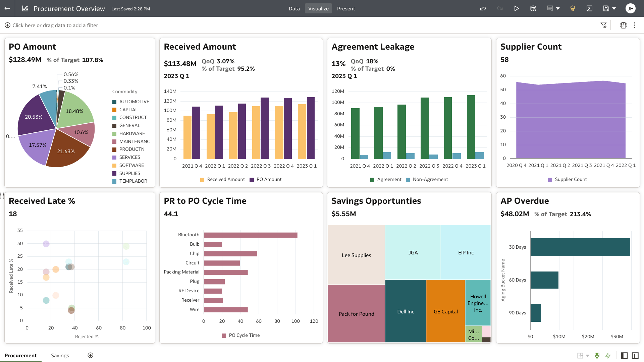Image resolution: width=644 pixels, height=362 pixels.
Task: Select the Preview play icon
Action: click(x=517, y=8)
